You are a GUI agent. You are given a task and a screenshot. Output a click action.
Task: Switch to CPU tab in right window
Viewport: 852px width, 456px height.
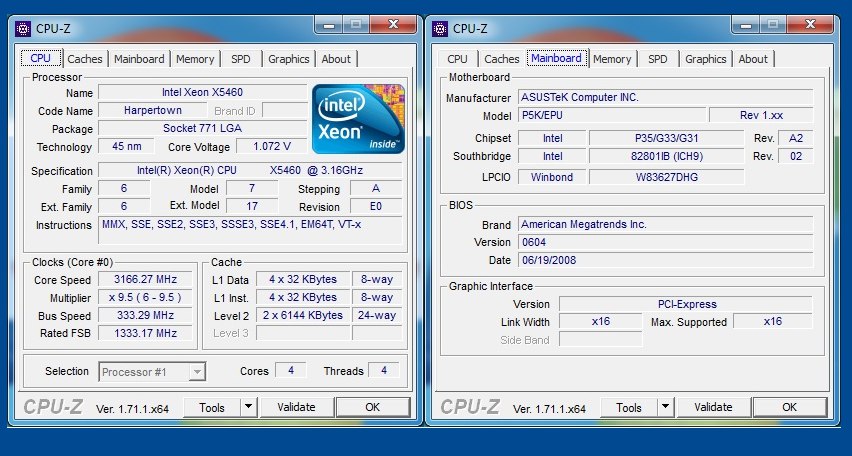click(457, 59)
